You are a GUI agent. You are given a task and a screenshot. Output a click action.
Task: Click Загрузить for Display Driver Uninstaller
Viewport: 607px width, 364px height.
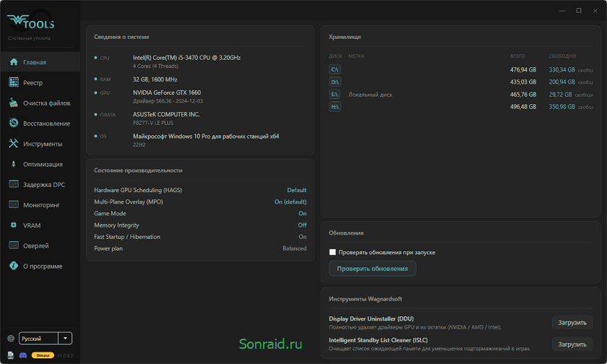click(572, 323)
